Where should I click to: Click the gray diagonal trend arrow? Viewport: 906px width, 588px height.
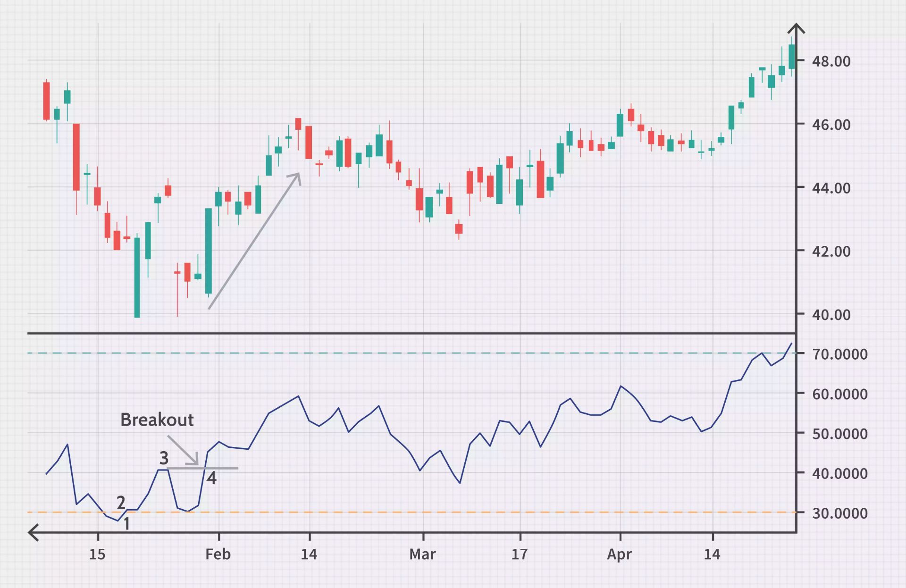tap(254, 241)
